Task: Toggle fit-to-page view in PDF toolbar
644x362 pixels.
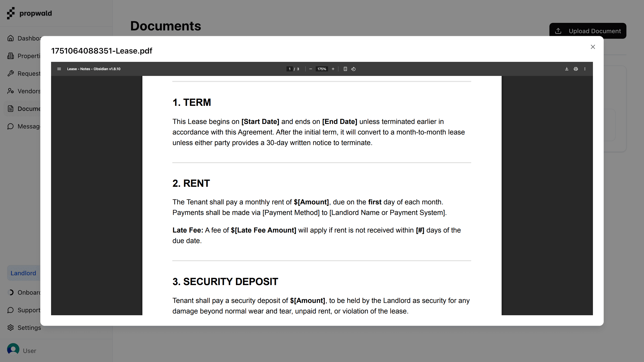Action: pyautogui.click(x=345, y=69)
